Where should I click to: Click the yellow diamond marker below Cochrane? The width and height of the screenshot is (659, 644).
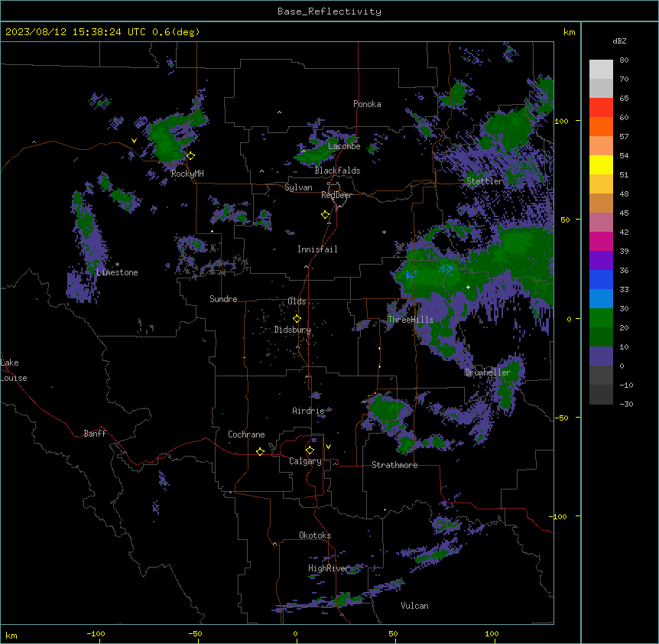(260, 451)
